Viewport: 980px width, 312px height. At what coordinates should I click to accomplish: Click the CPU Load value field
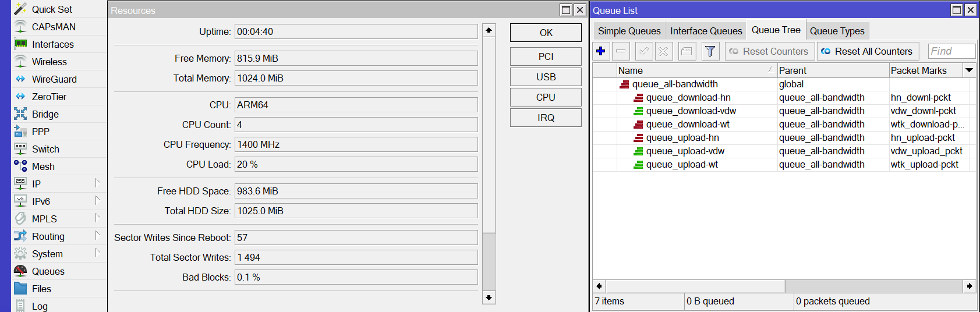(x=356, y=164)
